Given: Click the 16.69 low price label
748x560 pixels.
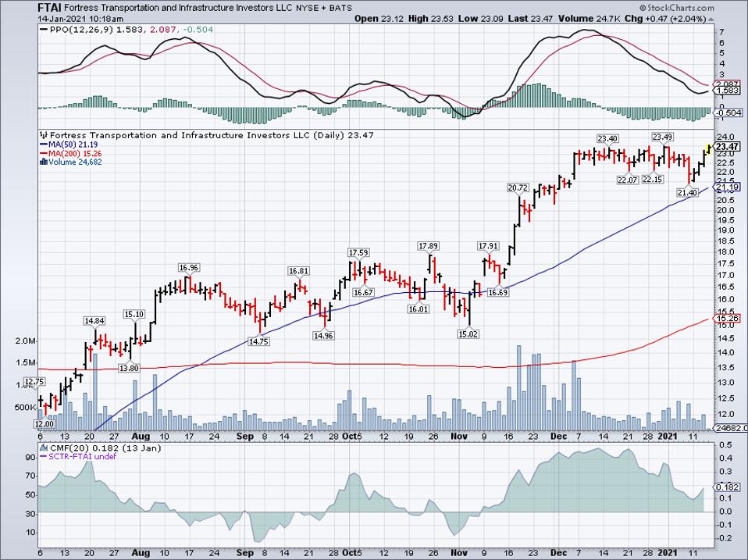Looking at the screenshot, I should [x=497, y=292].
